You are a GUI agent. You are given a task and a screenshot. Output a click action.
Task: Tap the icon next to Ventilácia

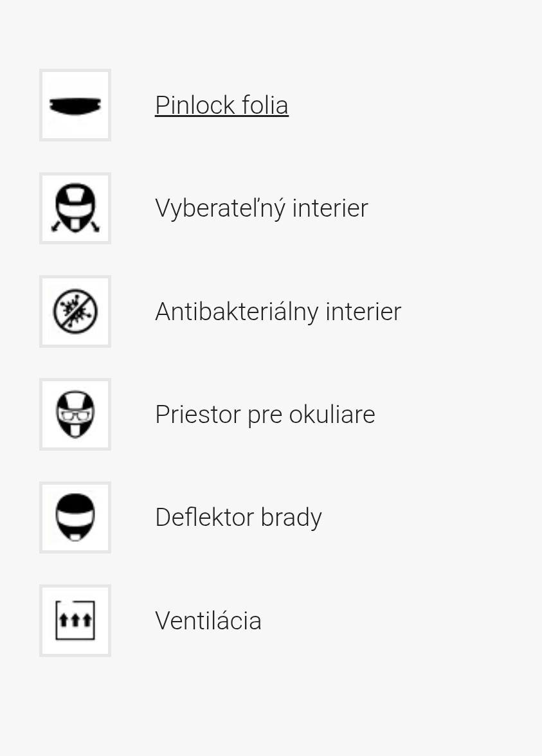tap(75, 621)
